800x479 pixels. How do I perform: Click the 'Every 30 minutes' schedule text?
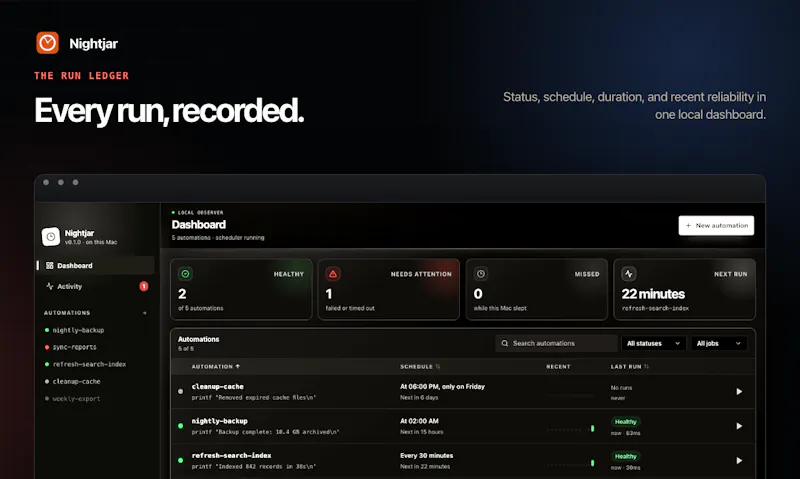click(x=427, y=456)
